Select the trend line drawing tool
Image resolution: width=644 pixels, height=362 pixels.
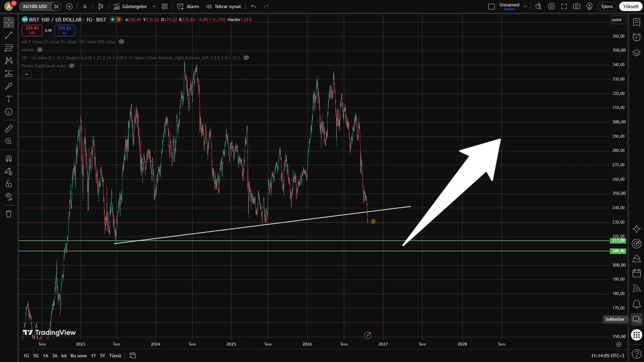[x=9, y=35]
